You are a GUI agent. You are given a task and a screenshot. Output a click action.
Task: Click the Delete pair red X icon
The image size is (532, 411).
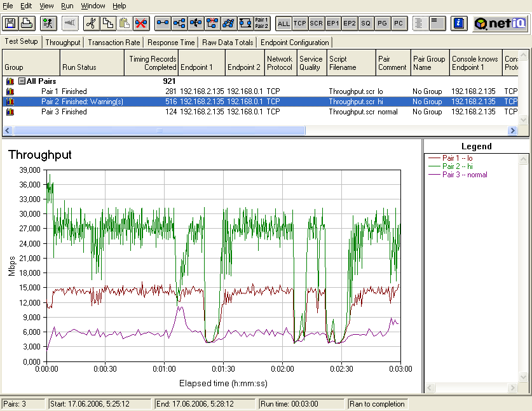(141, 24)
